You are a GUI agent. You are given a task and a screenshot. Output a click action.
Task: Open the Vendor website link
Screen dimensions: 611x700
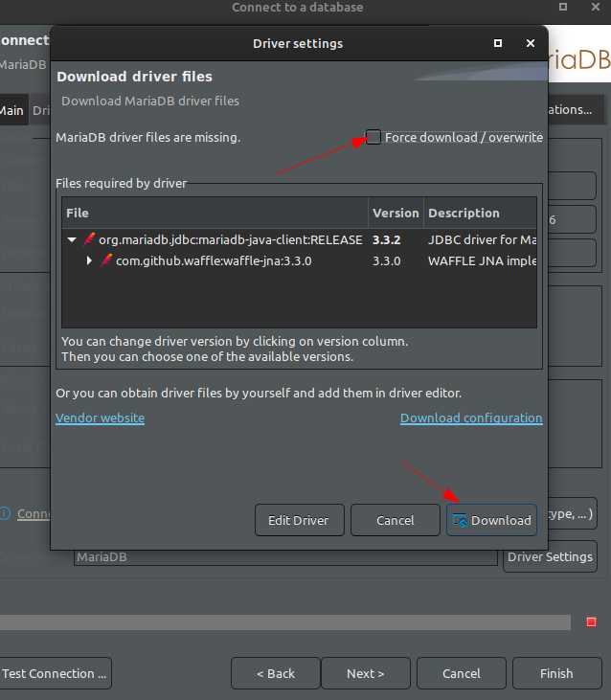coord(100,418)
